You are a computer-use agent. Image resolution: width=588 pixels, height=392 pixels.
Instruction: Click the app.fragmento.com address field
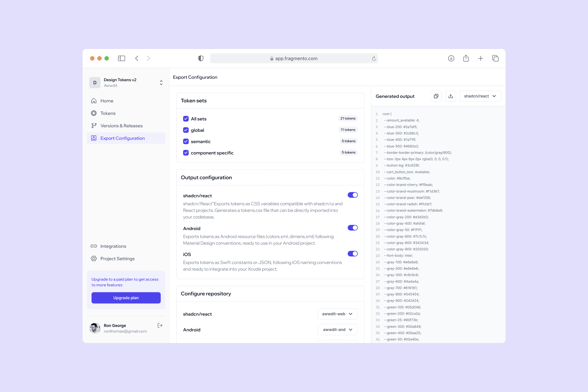294,59
